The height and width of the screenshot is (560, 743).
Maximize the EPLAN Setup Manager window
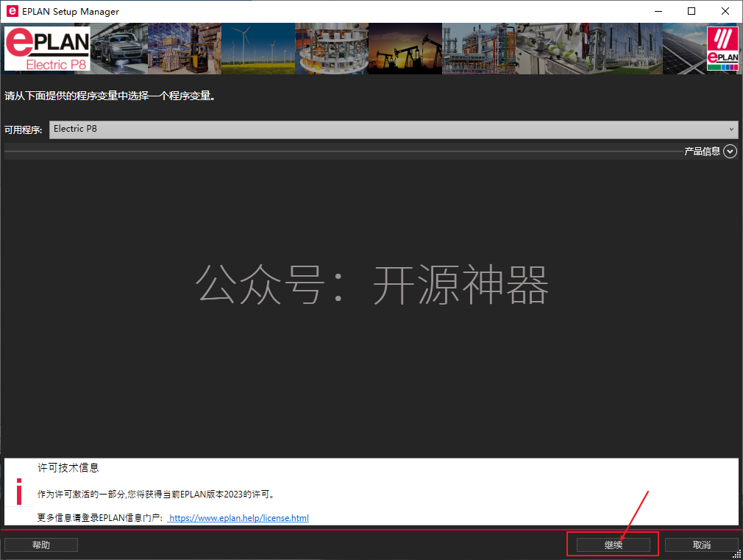tap(692, 11)
